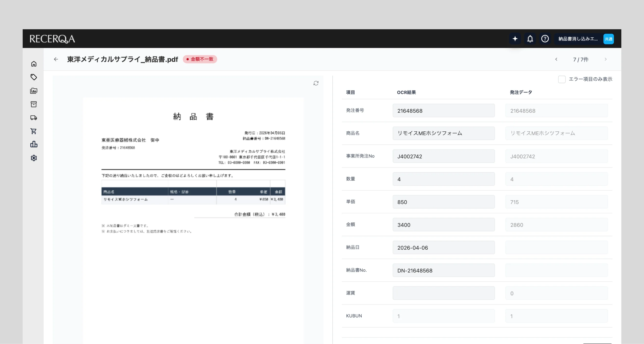Image resolution: width=644 pixels, height=344 pixels.
Task: Open the image gallery sidebar icon
Action: [x=34, y=91]
